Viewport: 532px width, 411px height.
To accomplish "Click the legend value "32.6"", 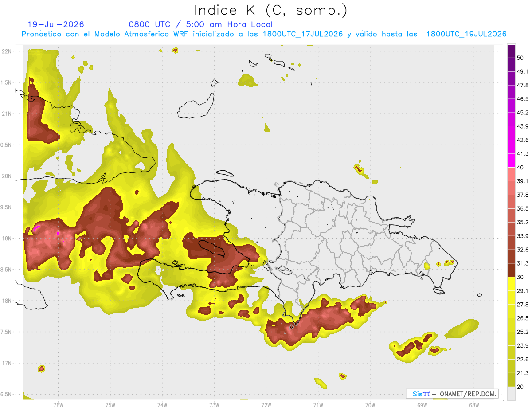I will point(523,250).
